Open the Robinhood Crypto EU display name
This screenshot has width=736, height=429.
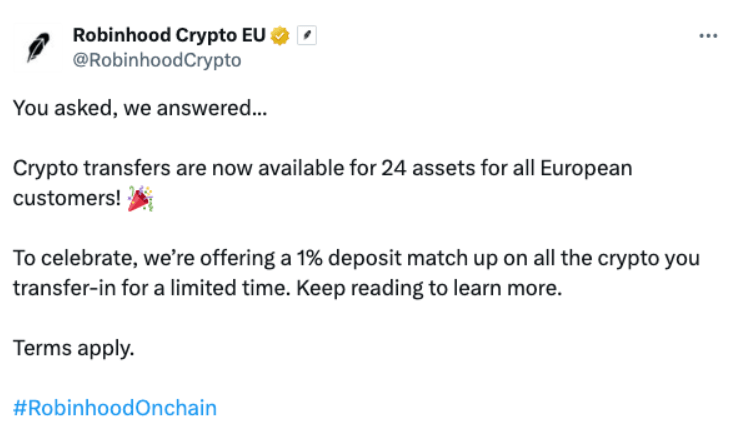(x=169, y=36)
